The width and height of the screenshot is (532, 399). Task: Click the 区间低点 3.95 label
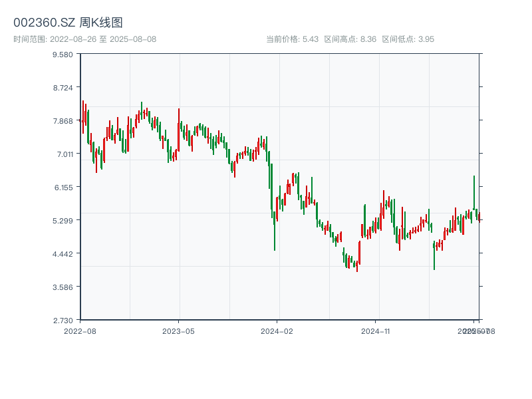tap(408, 39)
